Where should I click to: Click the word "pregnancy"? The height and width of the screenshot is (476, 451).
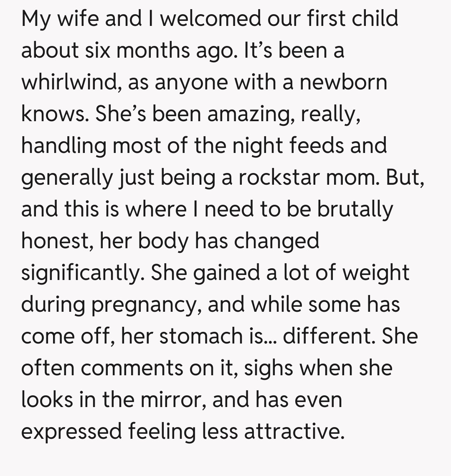143,305
